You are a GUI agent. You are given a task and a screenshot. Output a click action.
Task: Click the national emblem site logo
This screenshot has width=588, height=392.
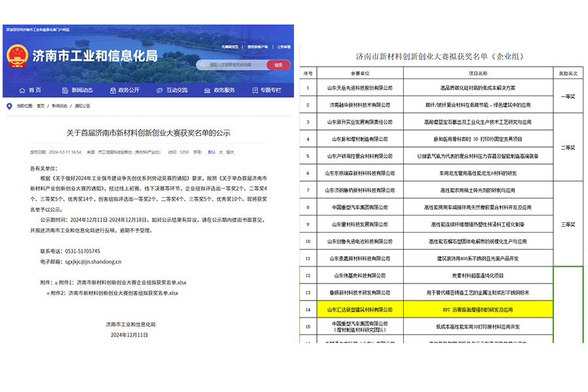coord(16,54)
